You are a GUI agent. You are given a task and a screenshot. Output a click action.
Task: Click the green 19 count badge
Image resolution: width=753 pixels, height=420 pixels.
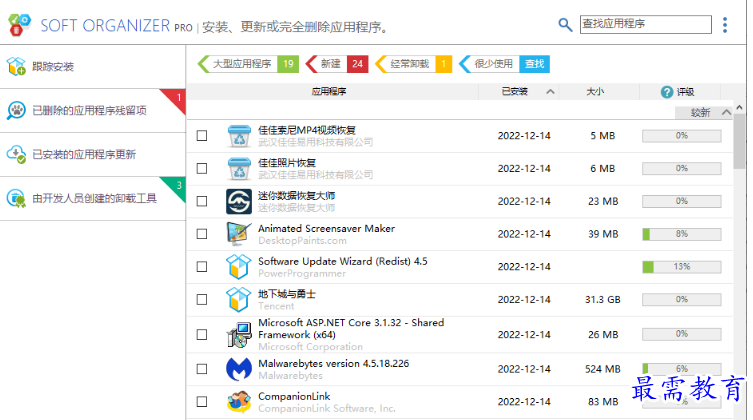point(288,64)
